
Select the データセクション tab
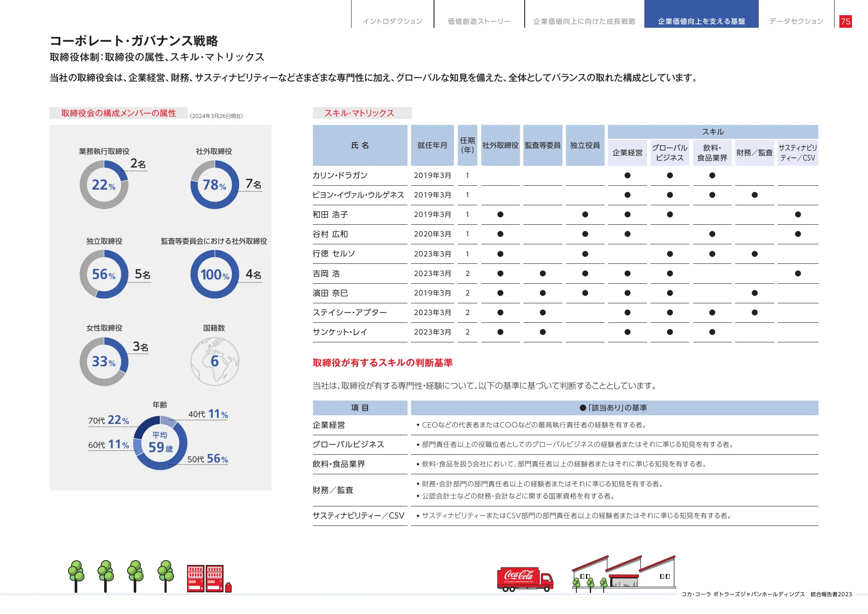tap(796, 21)
